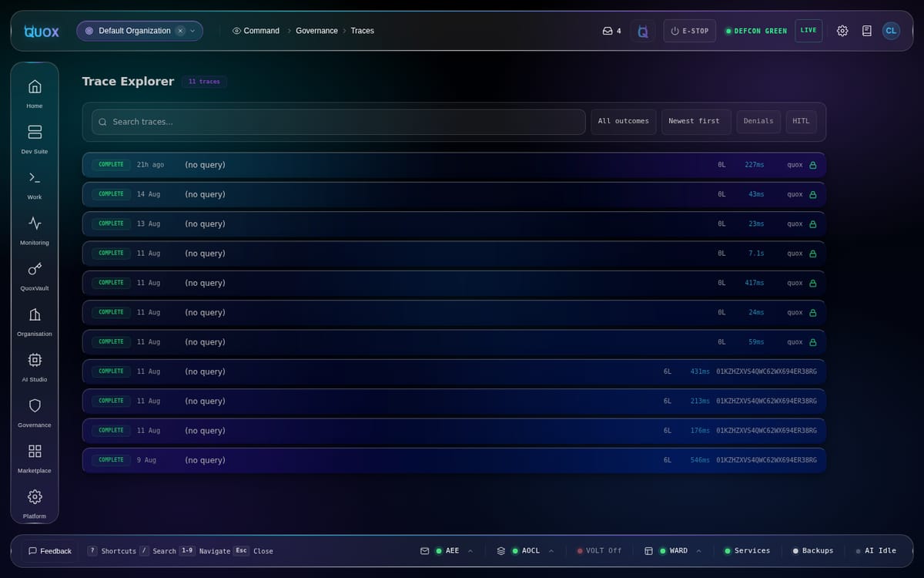The image size is (924, 578).
Task: Open the 21h ago trace row
Action: (454, 165)
